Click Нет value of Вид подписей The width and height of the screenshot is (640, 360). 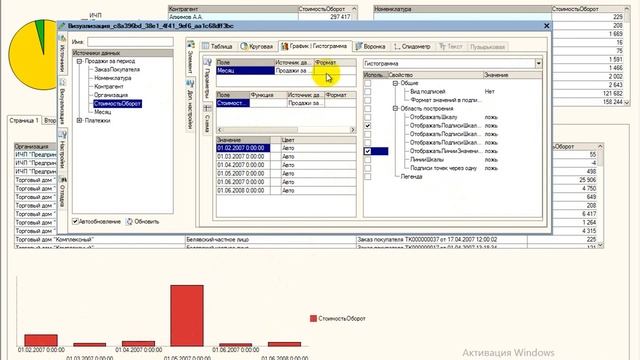click(489, 92)
